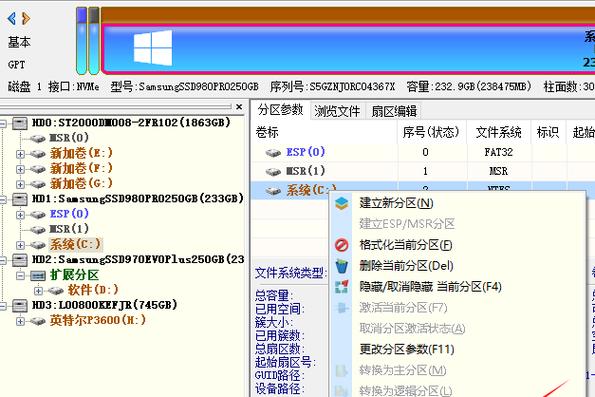Select MSR(1) row in partition table
The image size is (595, 397).
(422, 171)
